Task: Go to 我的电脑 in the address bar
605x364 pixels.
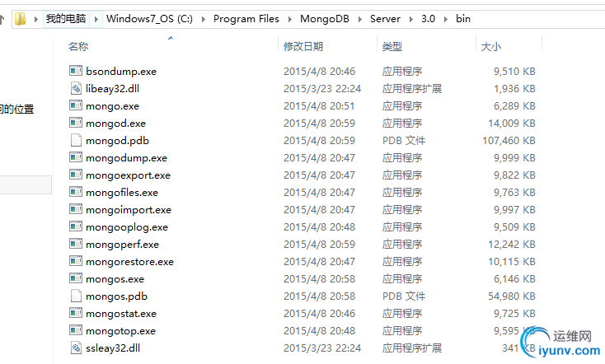Action: [x=66, y=18]
